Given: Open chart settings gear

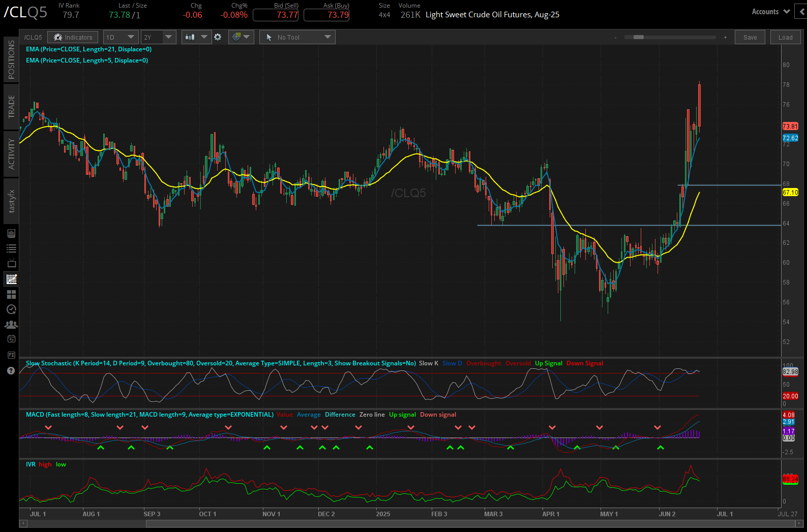Looking at the screenshot, I should pos(218,37).
